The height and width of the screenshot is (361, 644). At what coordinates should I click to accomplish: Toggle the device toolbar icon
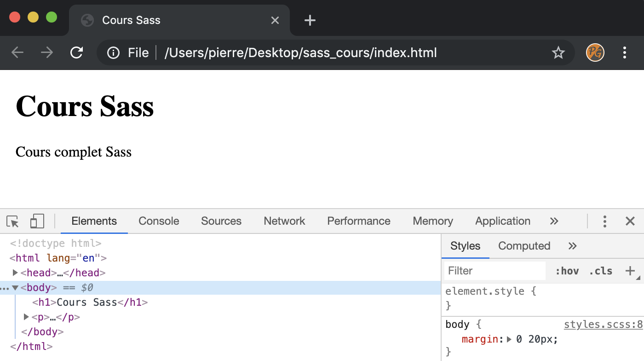pos(37,221)
